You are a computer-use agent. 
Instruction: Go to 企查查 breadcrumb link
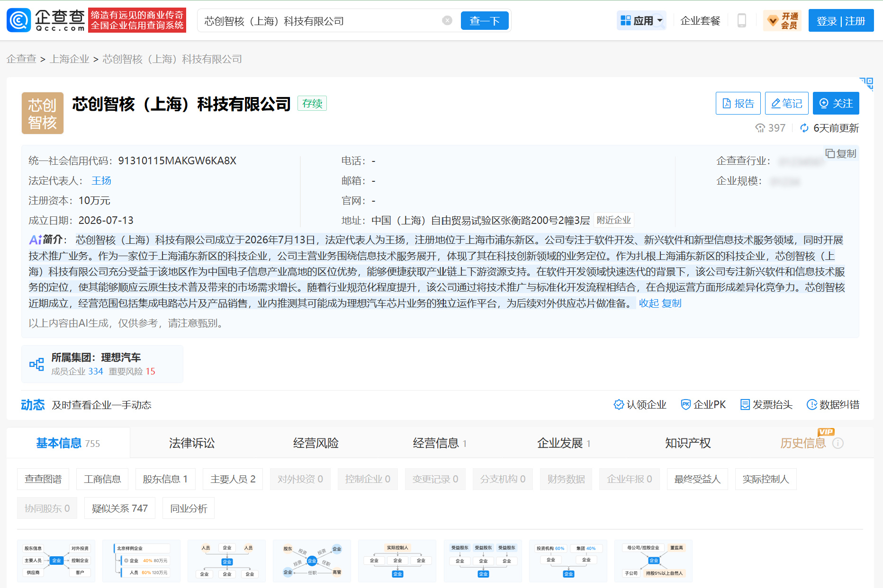[x=21, y=59]
